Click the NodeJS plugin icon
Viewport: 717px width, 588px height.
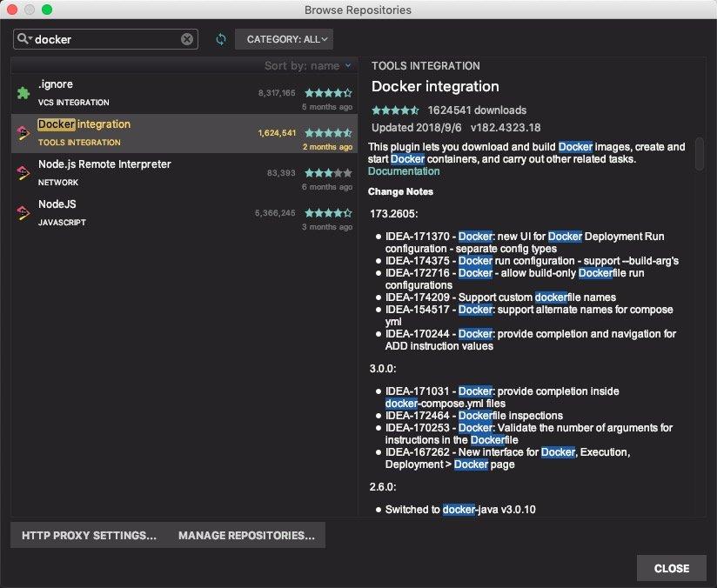coord(23,210)
